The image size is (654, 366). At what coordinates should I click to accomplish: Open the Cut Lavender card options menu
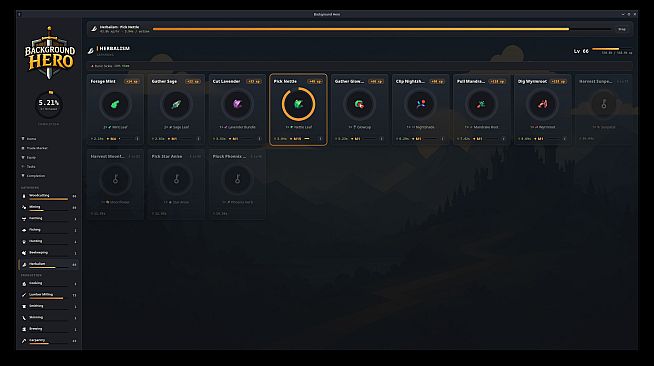259,139
